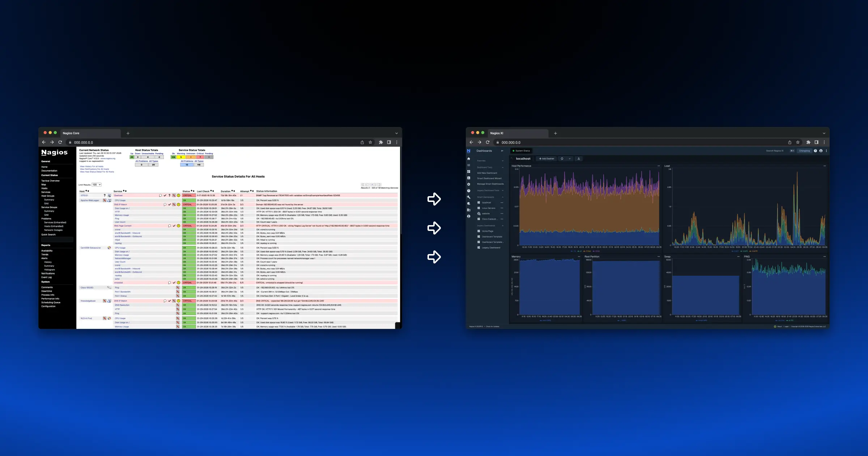Open a new tab in the Nagios XI browser
The width and height of the screenshot is (868, 456).
(x=556, y=133)
